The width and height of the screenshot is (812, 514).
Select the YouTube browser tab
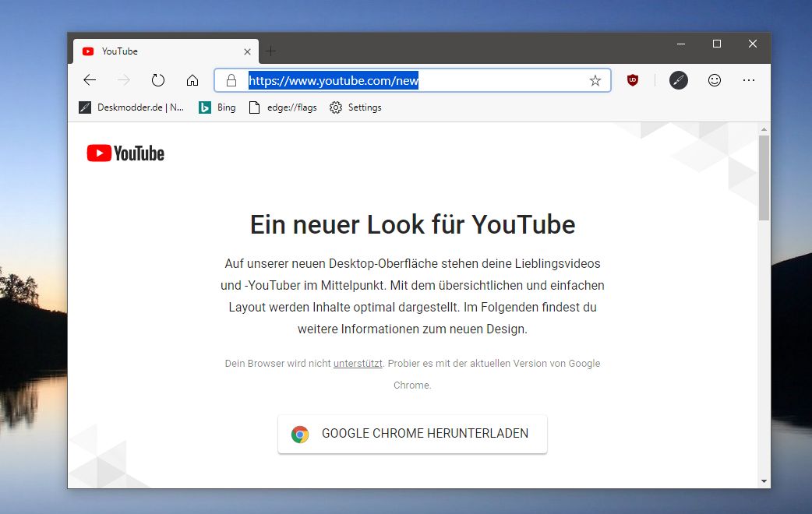point(166,51)
